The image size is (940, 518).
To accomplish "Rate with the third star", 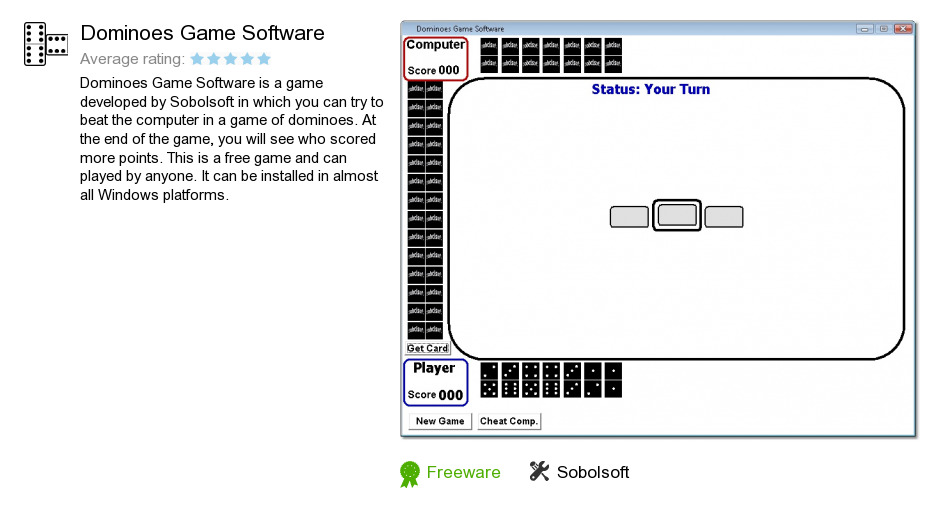I will 231,59.
